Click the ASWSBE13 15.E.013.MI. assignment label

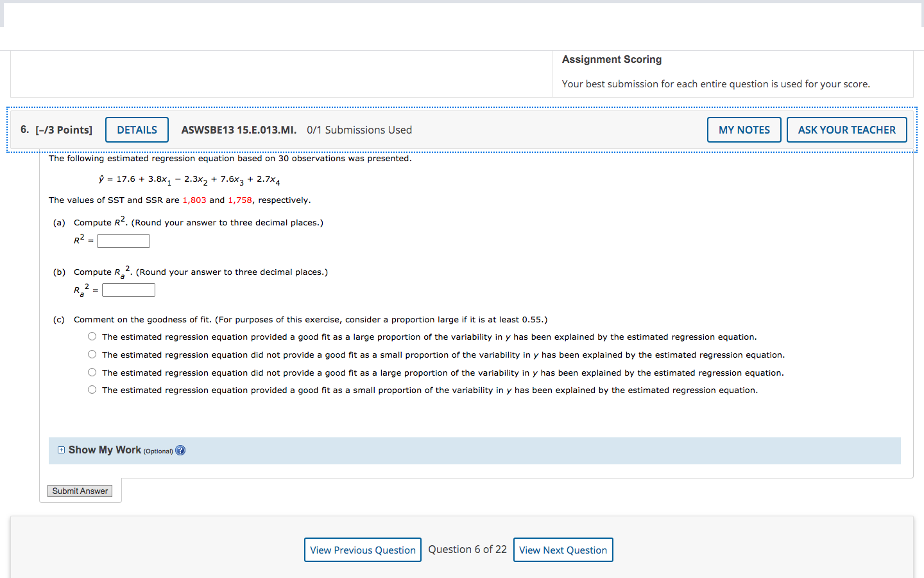point(238,130)
